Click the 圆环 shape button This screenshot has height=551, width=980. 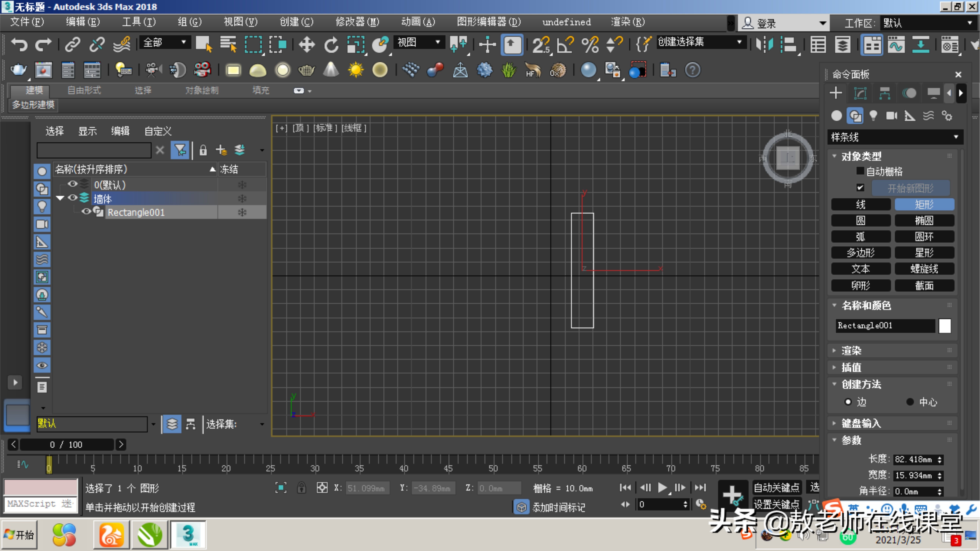click(925, 237)
